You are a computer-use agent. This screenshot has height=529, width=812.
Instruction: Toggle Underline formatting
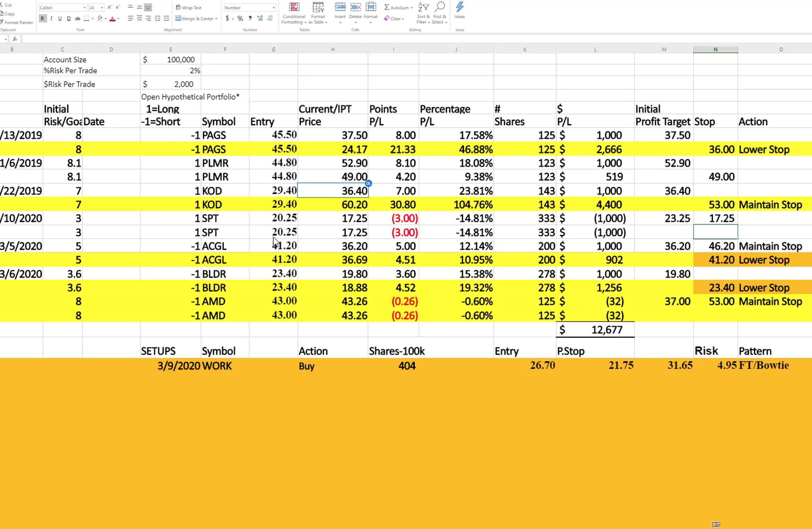[x=60, y=18]
